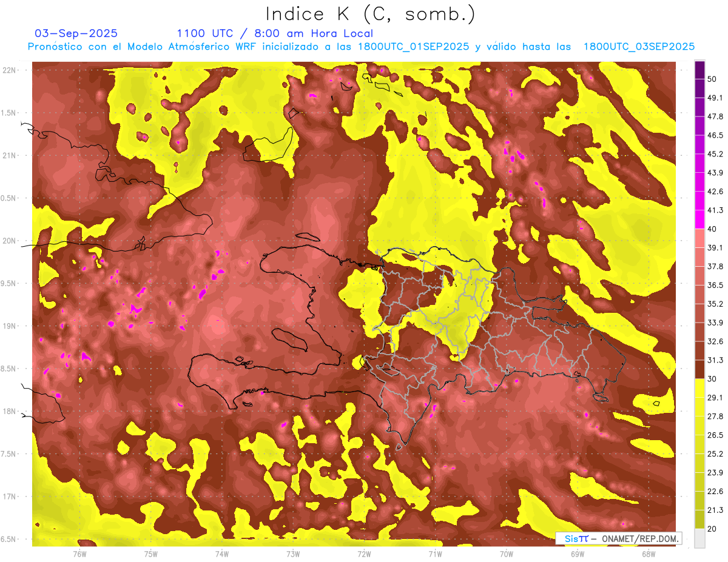Click the colorbar value "25.2"
The height and width of the screenshot is (562, 728).
point(715,453)
